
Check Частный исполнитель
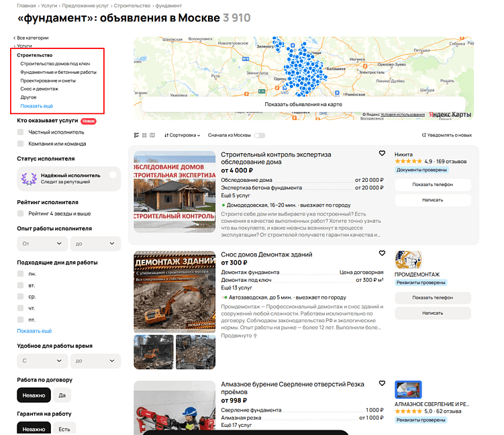[21, 132]
